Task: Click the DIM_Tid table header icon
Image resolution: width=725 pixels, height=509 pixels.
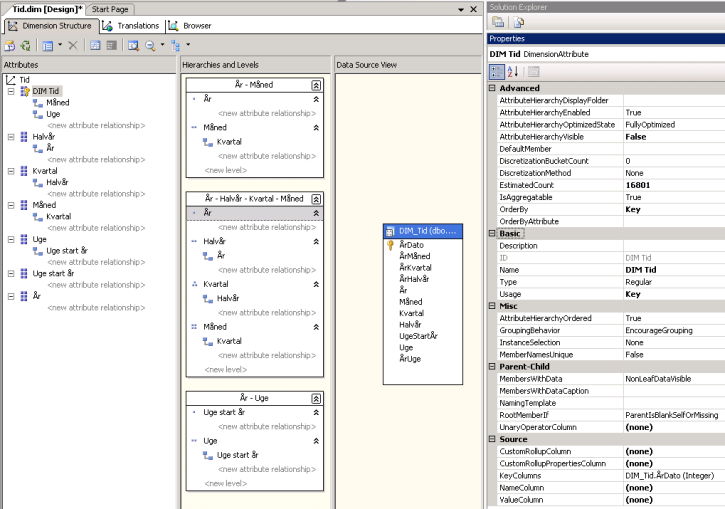Action: tap(390, 231)
